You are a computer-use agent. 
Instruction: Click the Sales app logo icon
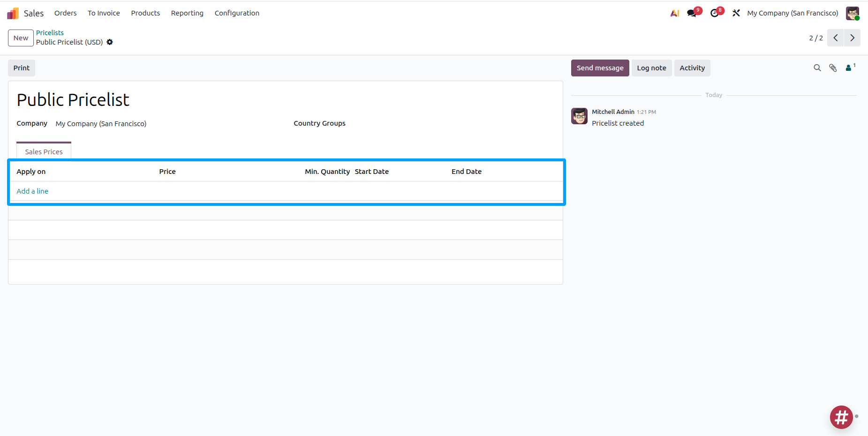point(13,13)
